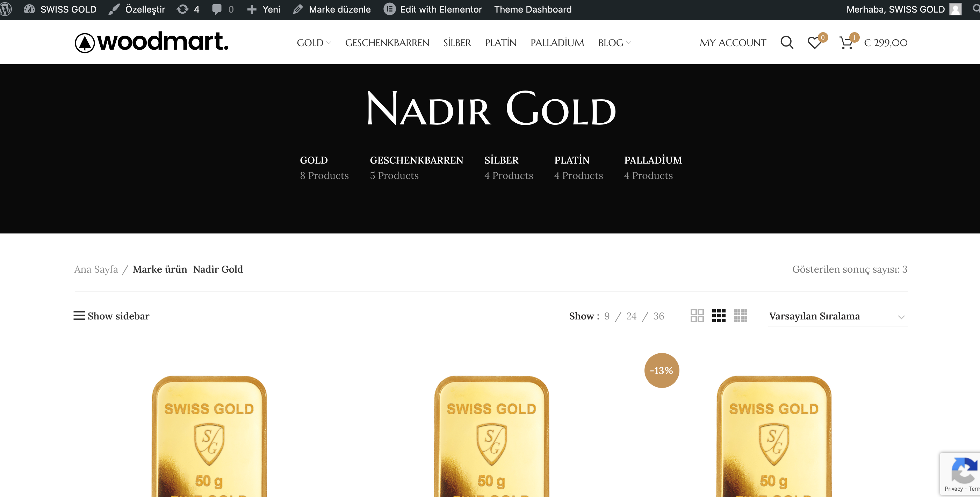Viewport: 980px width, 497px height.
Task: Click the woodmart logo
Action: 151,42
